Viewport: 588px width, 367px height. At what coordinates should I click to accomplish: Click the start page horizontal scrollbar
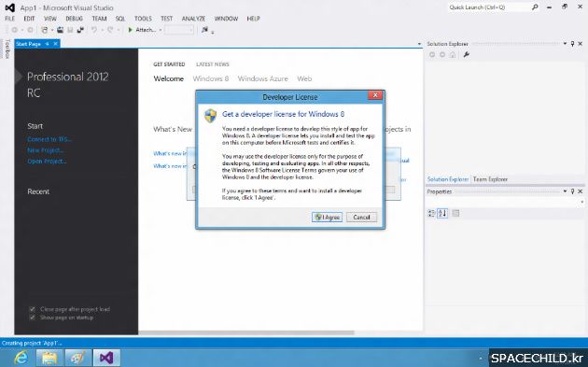tap(246, 332)
